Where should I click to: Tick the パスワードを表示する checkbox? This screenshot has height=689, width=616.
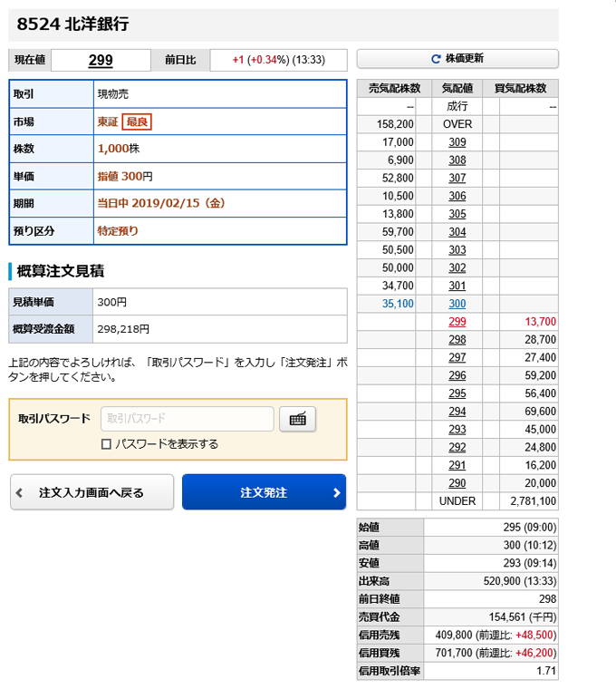point(106,444)
